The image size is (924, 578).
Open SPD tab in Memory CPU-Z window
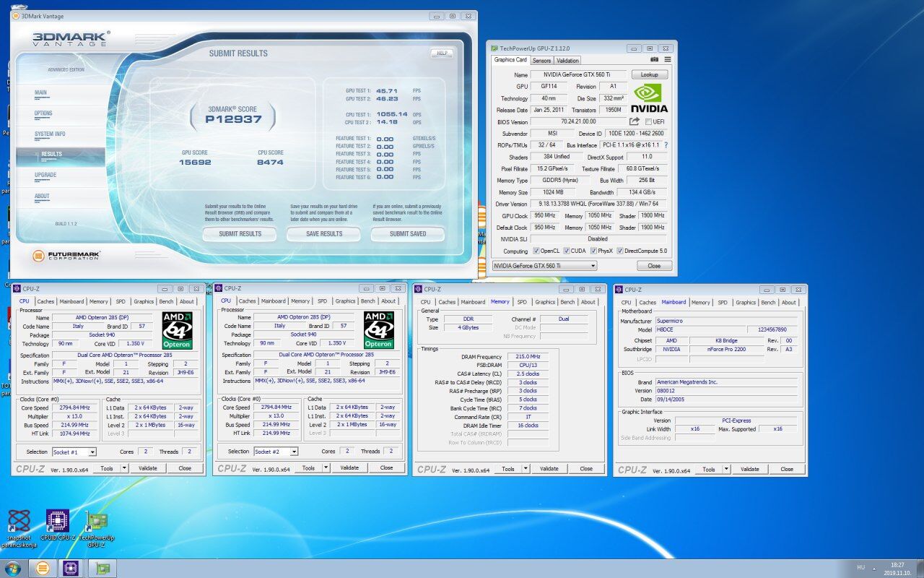522,302
